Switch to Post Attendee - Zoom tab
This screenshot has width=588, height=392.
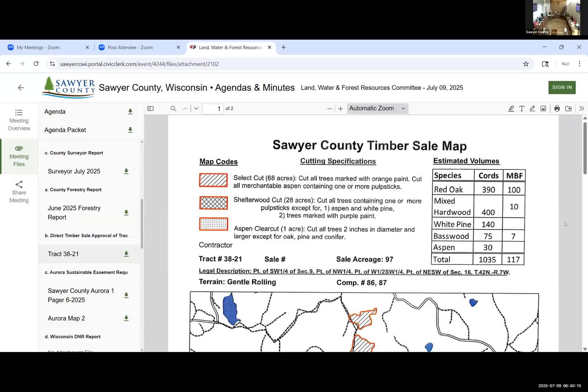pos(130,48)
